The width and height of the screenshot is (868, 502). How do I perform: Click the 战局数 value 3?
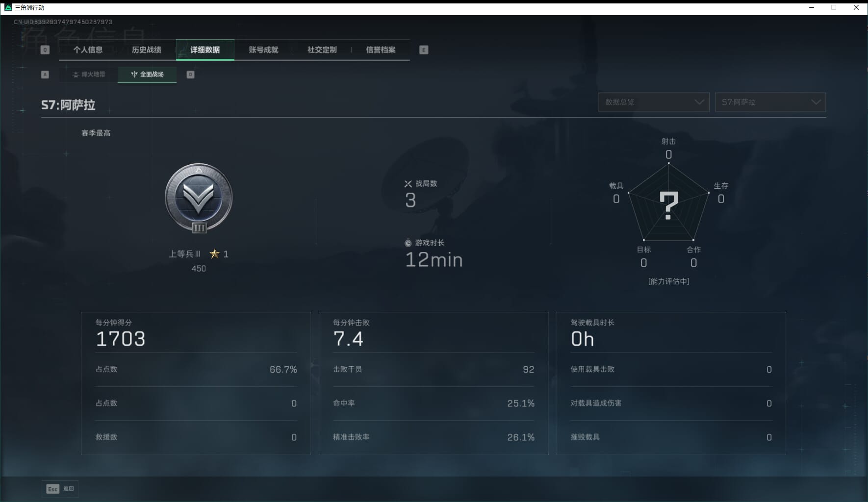(x=410, y=201)
